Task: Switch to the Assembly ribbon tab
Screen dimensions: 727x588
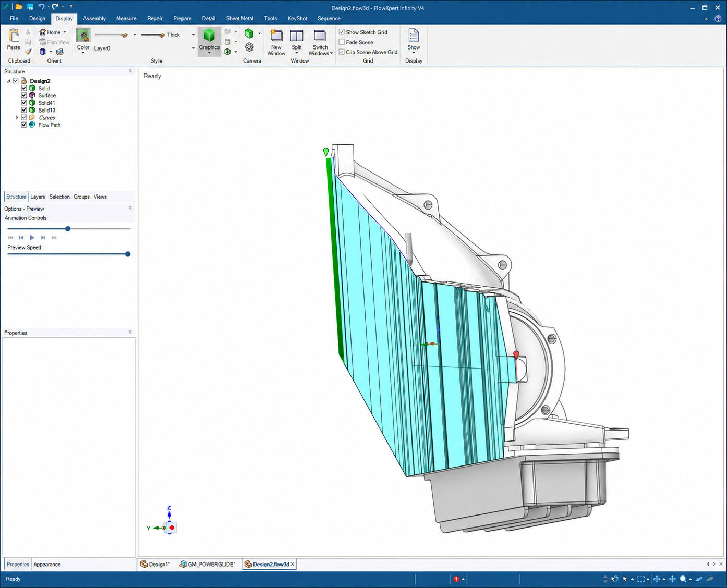Action: point(94,18)
